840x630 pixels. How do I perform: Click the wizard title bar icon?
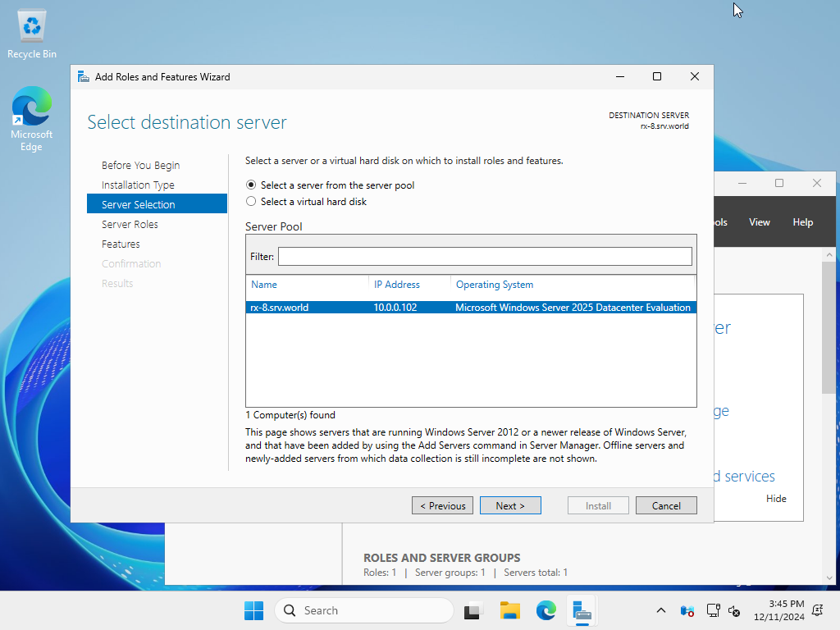[83, 76]
